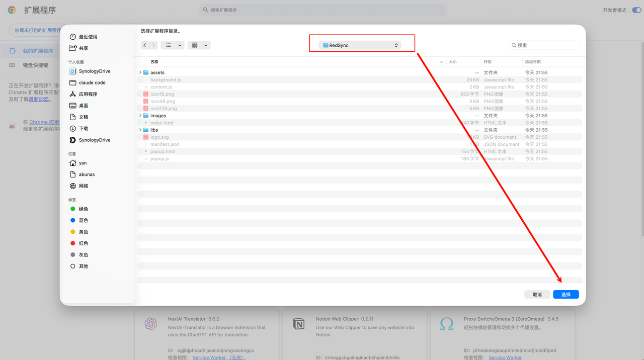This screenshot has width=644, height=360.
Task: Choose the red color tag
Action: (83, 243)
